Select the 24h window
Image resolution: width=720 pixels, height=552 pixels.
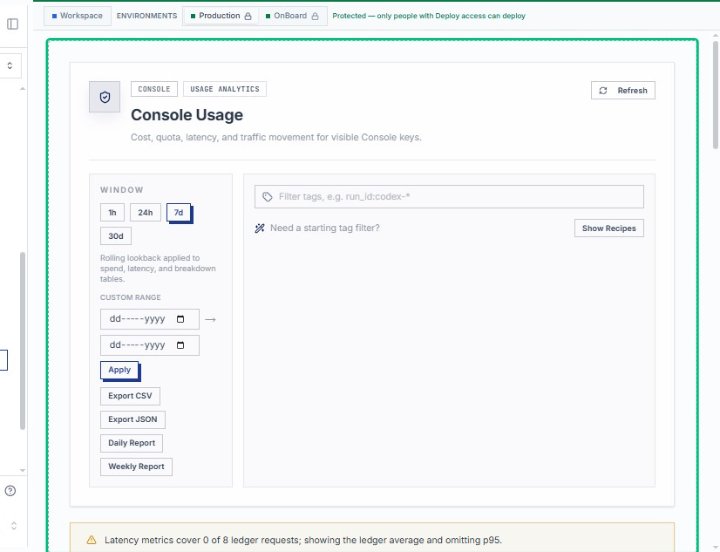[x=146, y=213]
